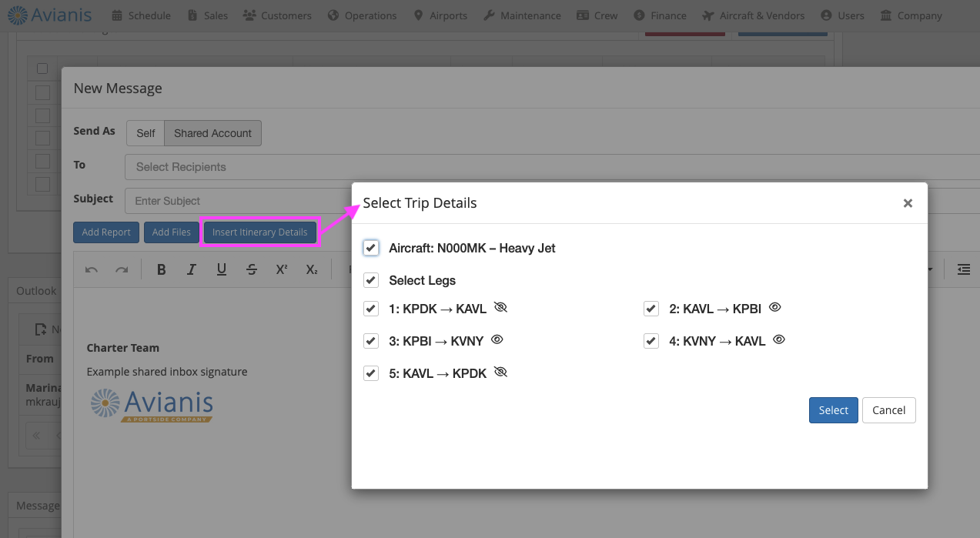
Task: Click the Add Report button
Action: click(106, 232)
